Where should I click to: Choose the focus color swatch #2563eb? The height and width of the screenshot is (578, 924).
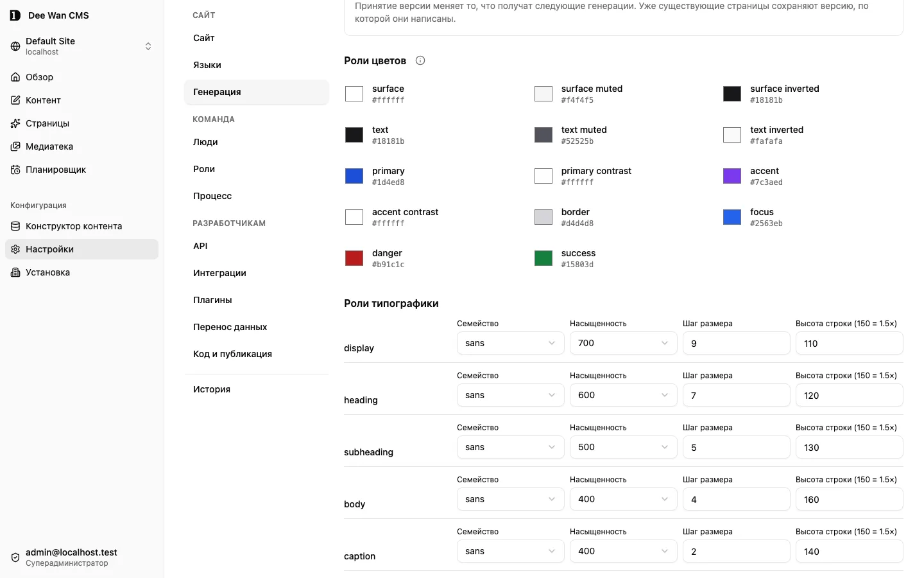click(x=732, y=217)
